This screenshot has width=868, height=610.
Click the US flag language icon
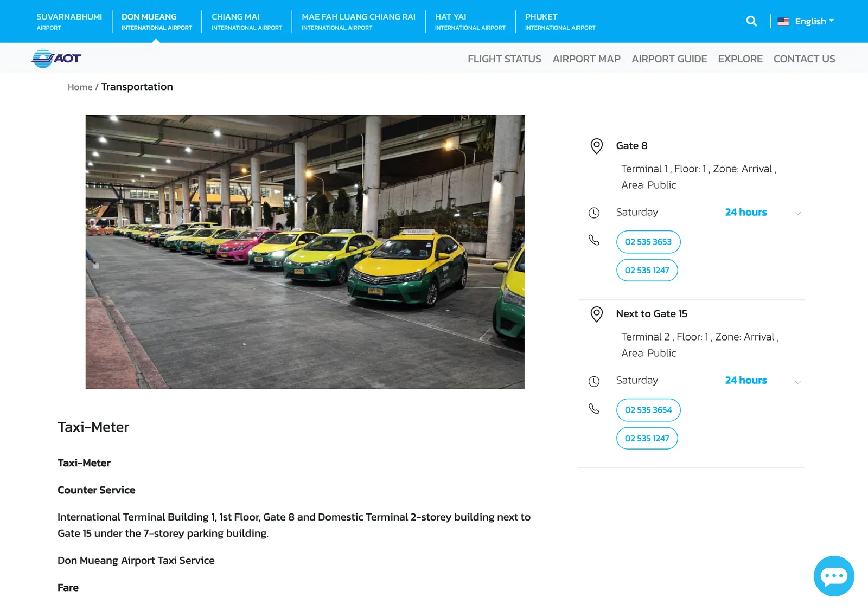[783, 22]
